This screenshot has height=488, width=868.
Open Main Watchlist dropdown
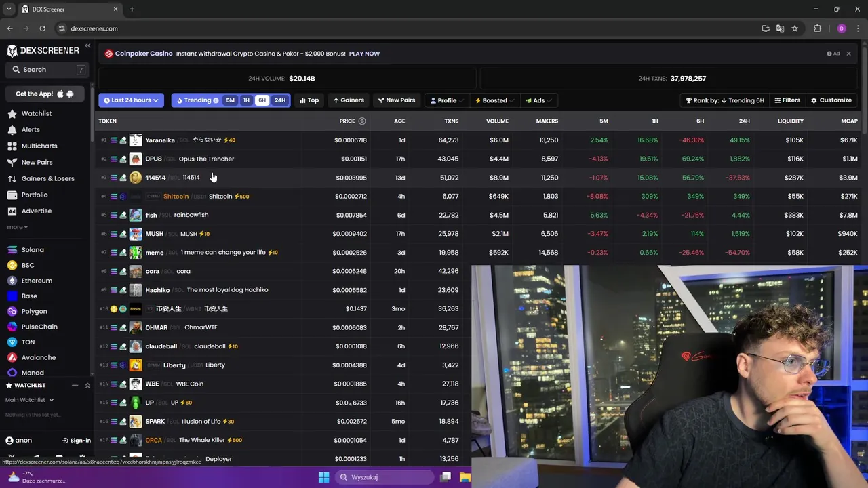30,400
